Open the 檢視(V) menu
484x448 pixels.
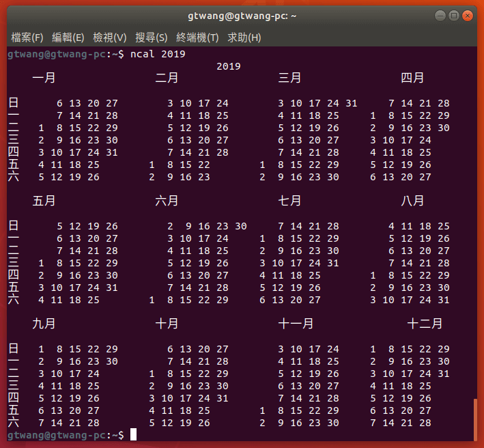(110, 38)
